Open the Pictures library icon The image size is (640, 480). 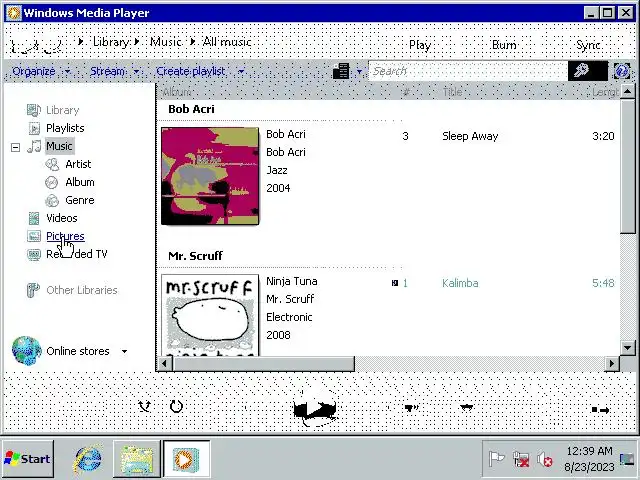pyautogui.click(x=34, y=236)
